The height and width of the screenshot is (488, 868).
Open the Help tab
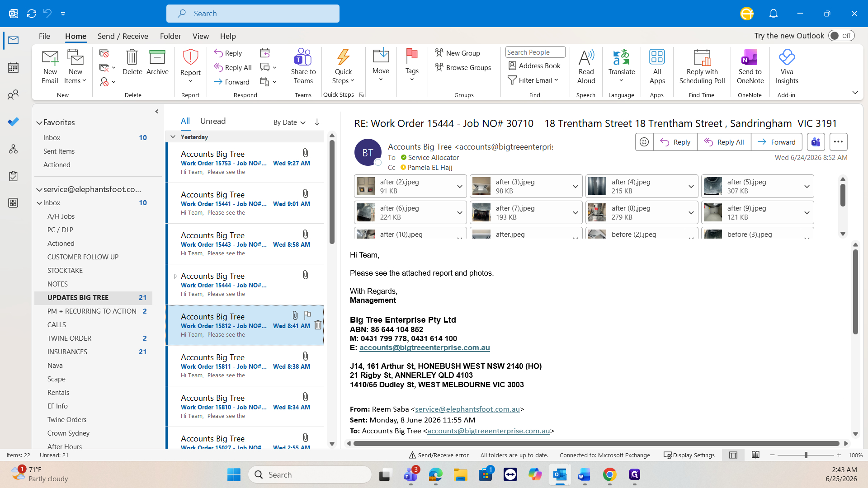point(228,36)
